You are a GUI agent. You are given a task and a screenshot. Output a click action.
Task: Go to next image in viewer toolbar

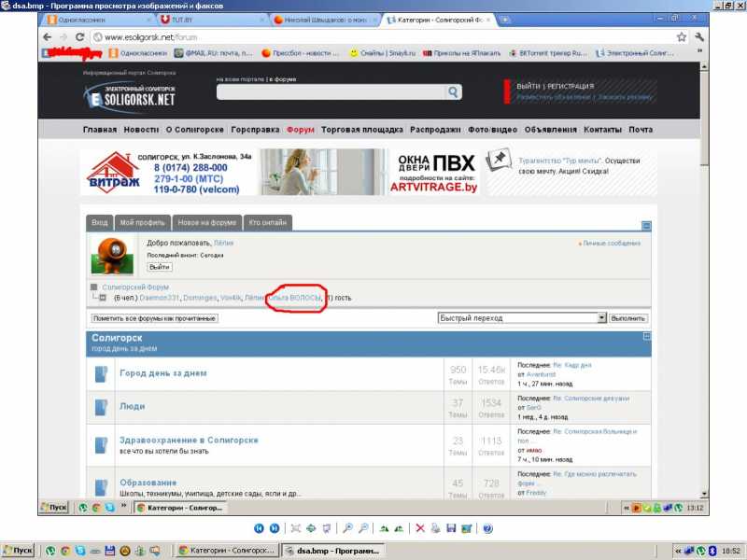(274, 528)
